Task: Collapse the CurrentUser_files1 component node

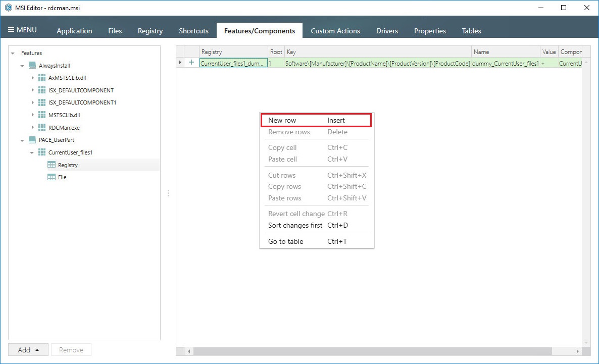Action: click(32, 153)
